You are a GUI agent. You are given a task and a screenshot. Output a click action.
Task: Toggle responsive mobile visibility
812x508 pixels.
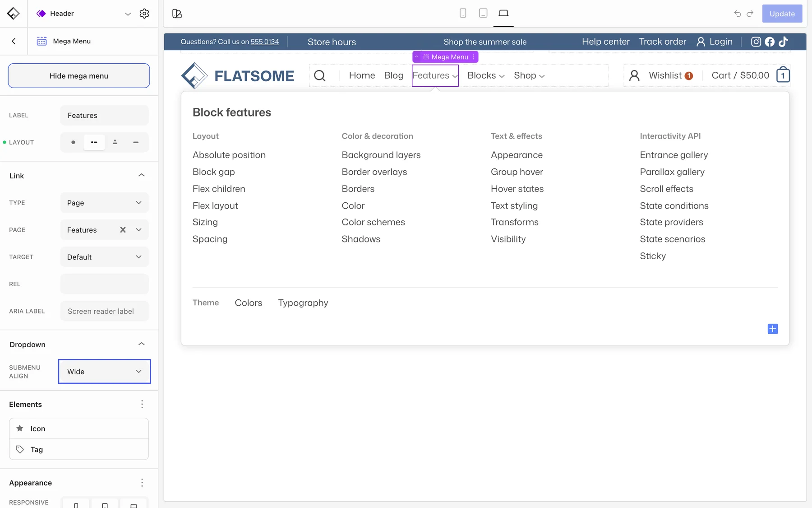(76, 504)
